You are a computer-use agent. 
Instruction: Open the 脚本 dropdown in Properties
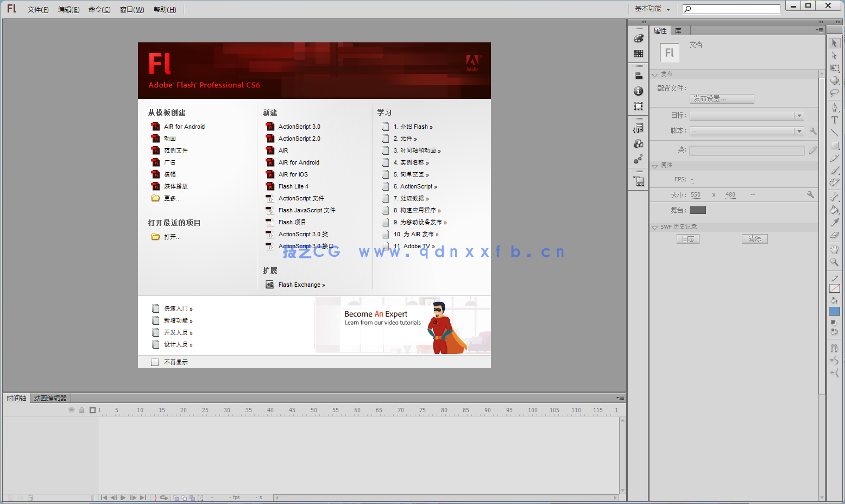point(799,131)
